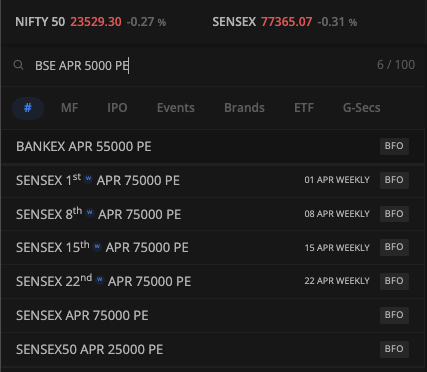Click the weekly badge on SENSEX 8th APR
The height and width of the screenshot is (372, 427).
point(90,212)
